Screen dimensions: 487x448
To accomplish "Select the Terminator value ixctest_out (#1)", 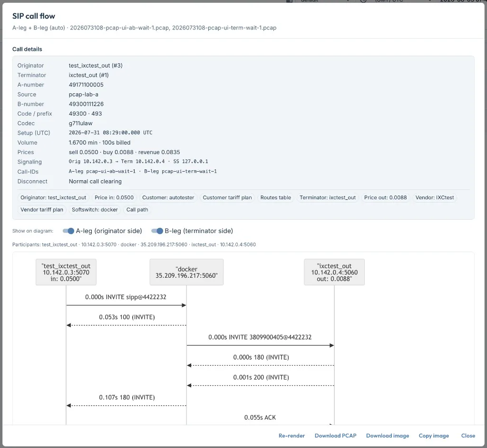I will pyautogui.click(x=88, y=75).
